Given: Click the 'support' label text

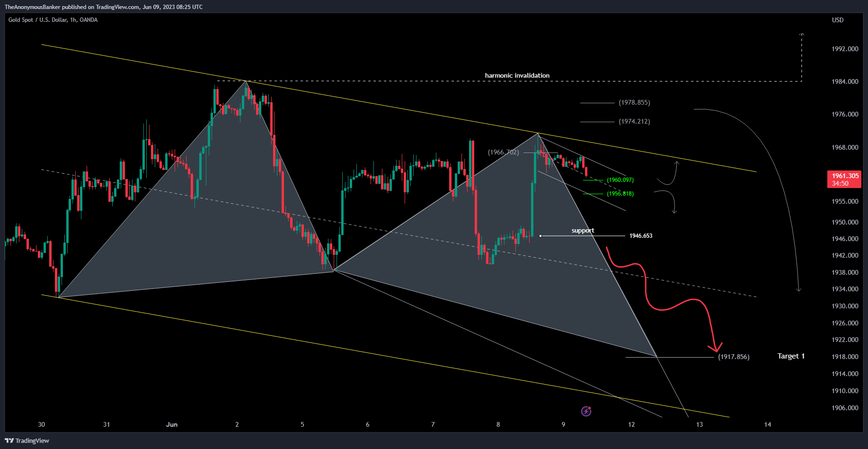Looking at the screenshot, I should point(583,231).
